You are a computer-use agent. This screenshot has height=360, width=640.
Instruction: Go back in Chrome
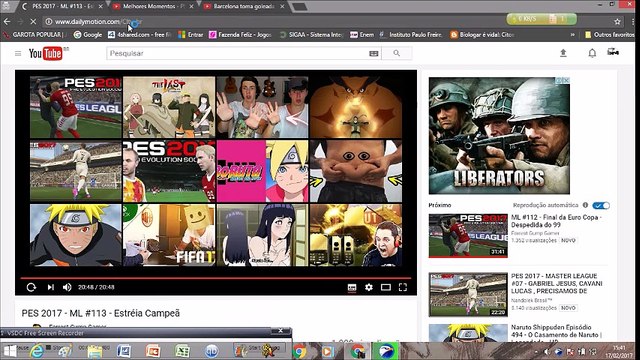pyautogui.click(x=7, y=22)
